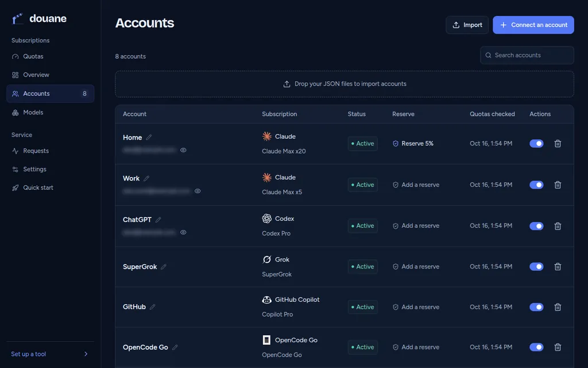Viewport: 588px width, 368px height.
Task: Toggle the ChatGPT account off
Action: [536, 226]
